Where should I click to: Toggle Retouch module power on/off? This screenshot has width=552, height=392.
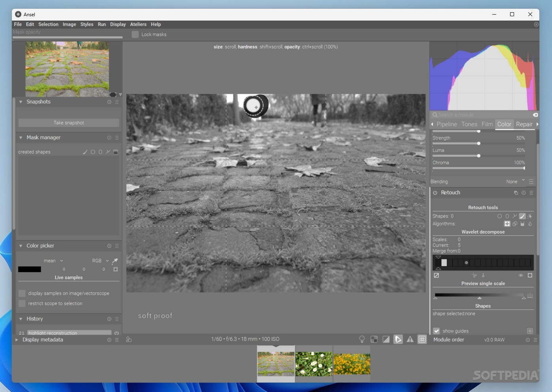pos(435,193)
